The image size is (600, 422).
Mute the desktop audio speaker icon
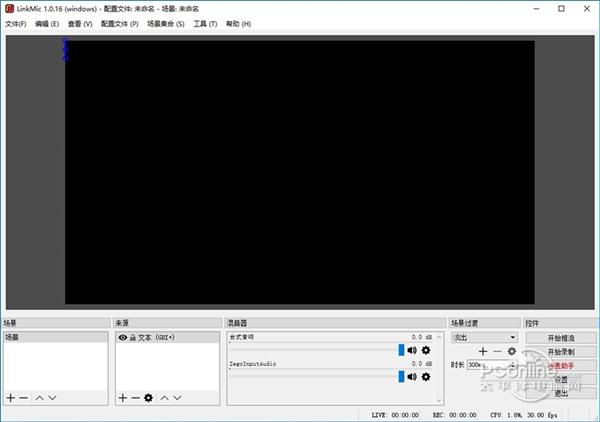click(x=412, y=350)
